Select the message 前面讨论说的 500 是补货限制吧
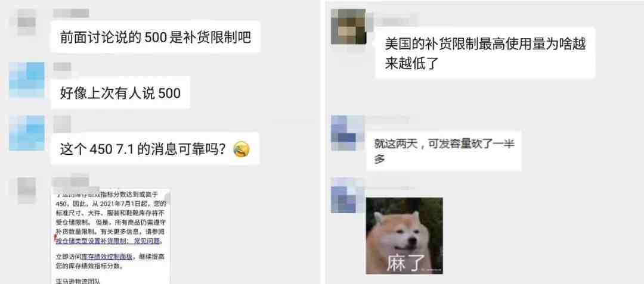The image size is (644, 284). (155, 38)
